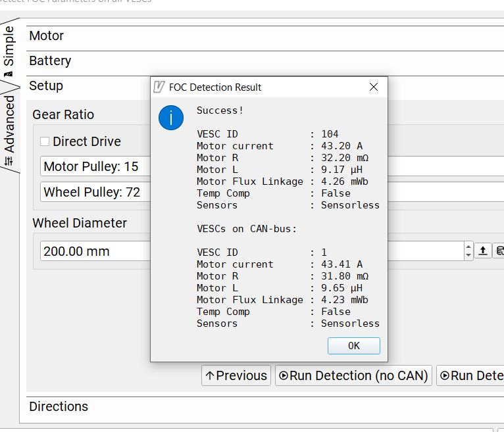Screen dimensions: 504x432
Task: Click the blue information icon in dialog
Action: (171, 118)
